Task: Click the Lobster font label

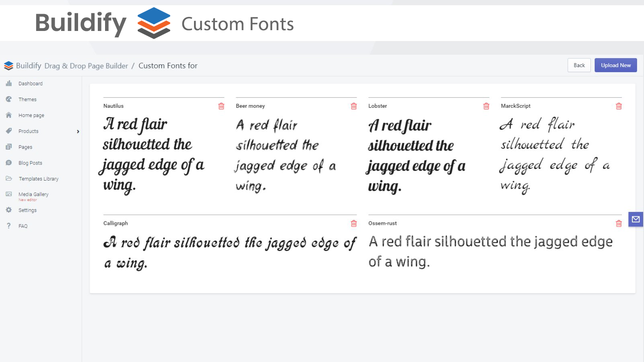Action: (x=378, y=106)
